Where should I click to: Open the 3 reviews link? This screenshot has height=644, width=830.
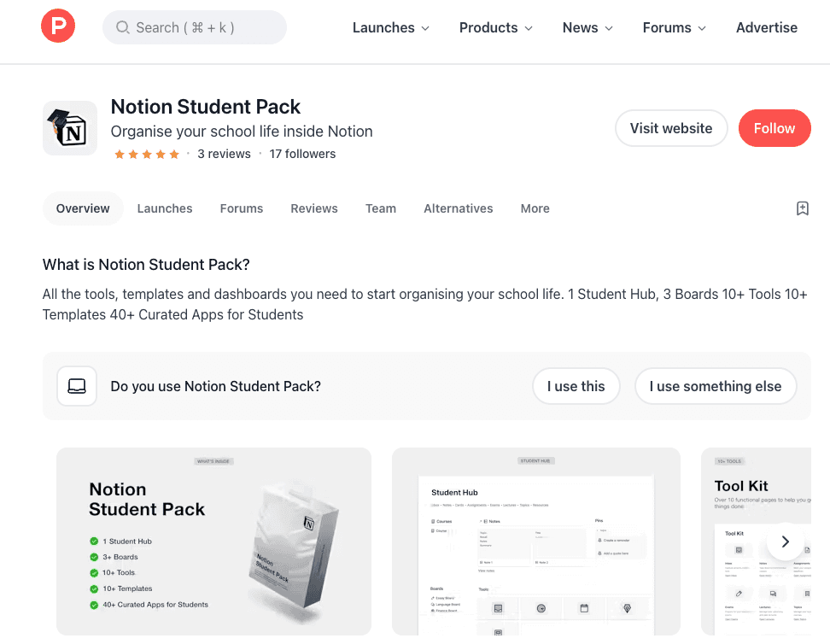pyautogui.click(x=224, y=154)
